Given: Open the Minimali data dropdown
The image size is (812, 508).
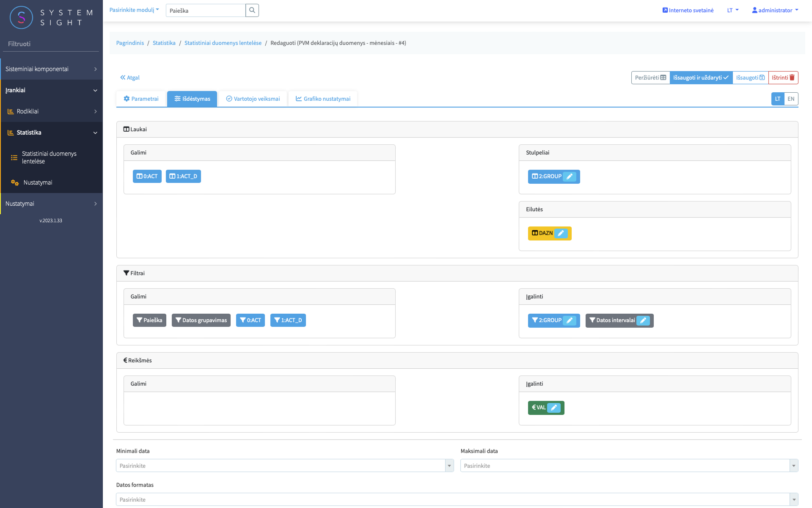Looking at the screenshot, I should (x=285, y=466).
